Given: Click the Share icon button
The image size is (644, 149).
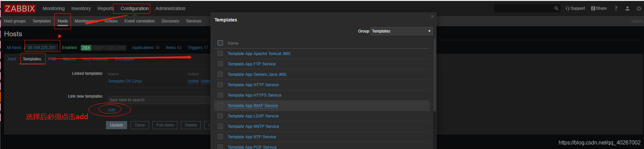Looking at the screenshot, I should 599,8.
